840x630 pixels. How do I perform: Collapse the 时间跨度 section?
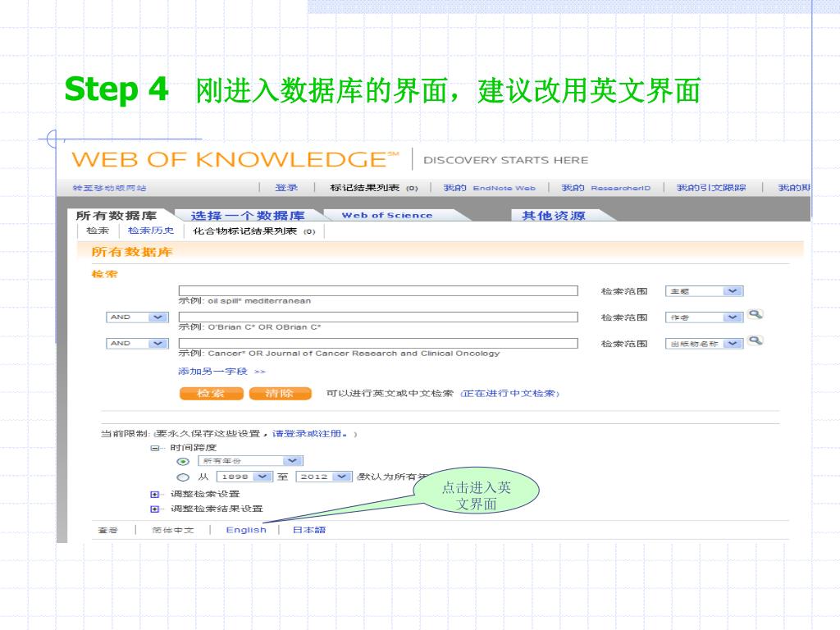click(x=155, y=448)
